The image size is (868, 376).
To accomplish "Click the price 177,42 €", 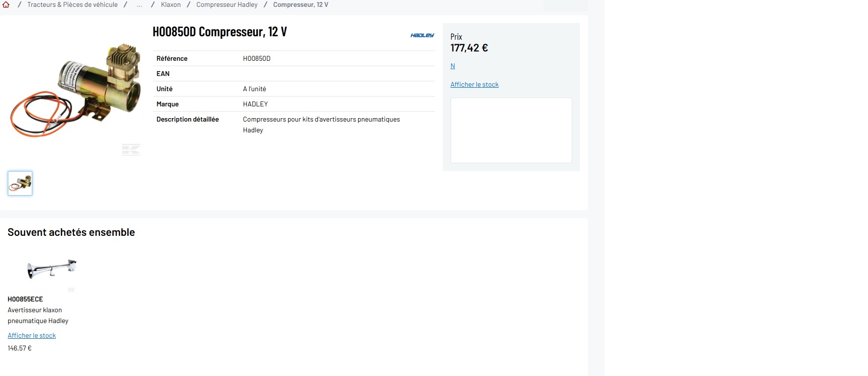I will (469, 48).
